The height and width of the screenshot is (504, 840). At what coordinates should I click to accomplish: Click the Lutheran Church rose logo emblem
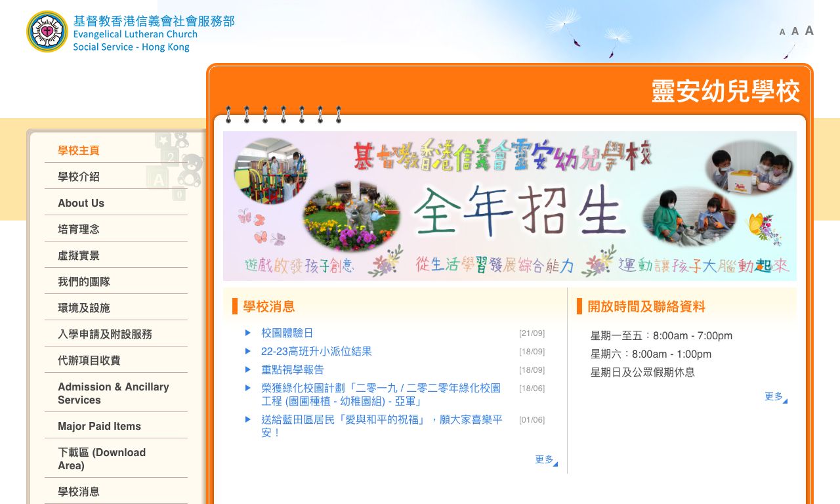(x=47, y=31)
